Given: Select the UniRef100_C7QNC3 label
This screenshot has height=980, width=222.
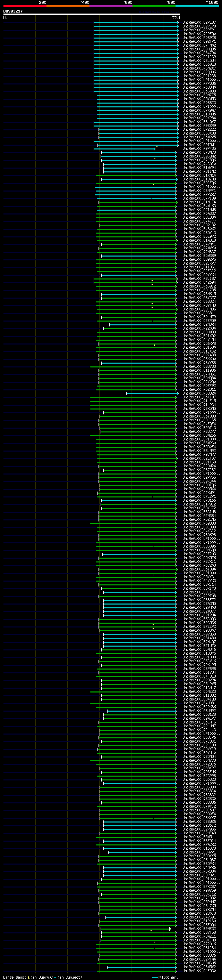Looking at the screenshot, I should pyautogui.click(x=199, y=153).
